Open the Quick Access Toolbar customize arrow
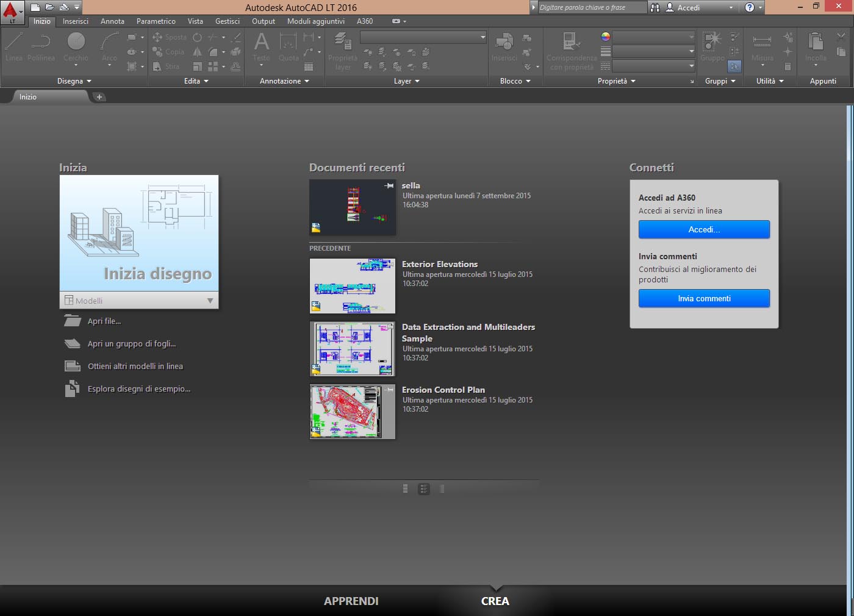854x616 pixels. 77,7
